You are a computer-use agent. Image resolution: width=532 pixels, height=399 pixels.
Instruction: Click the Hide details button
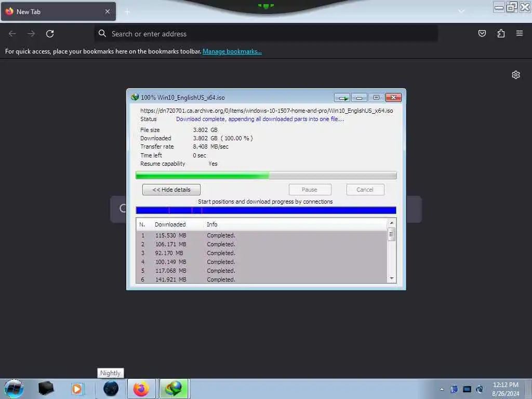[171, 190]
